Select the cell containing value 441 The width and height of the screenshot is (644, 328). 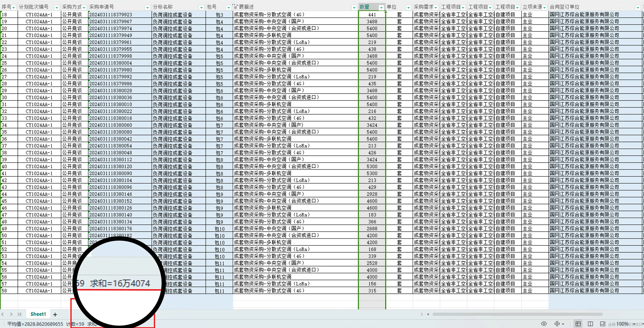pos(372,14)
